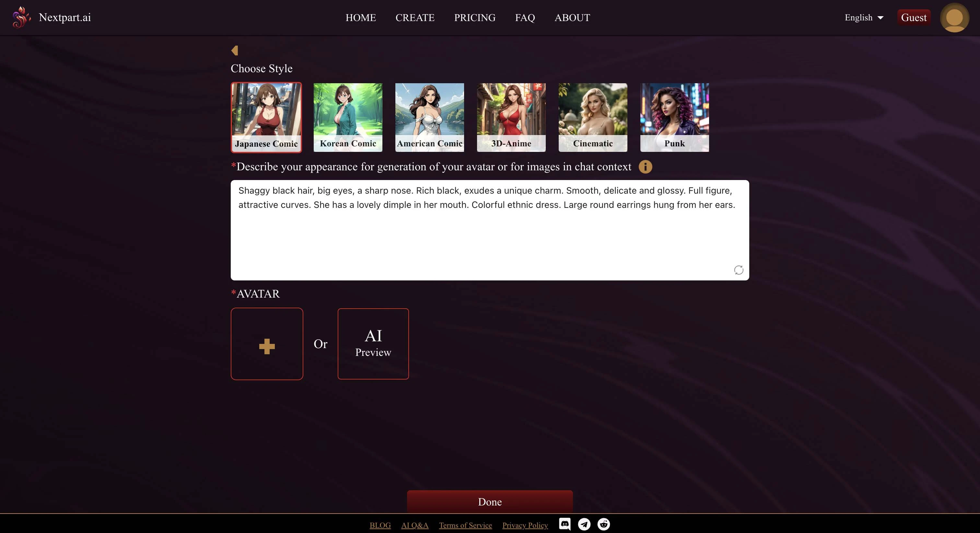The height and width of the screenshot is (533, 980).
Task: Click the appearance description input field
Action: pos(489,230)
